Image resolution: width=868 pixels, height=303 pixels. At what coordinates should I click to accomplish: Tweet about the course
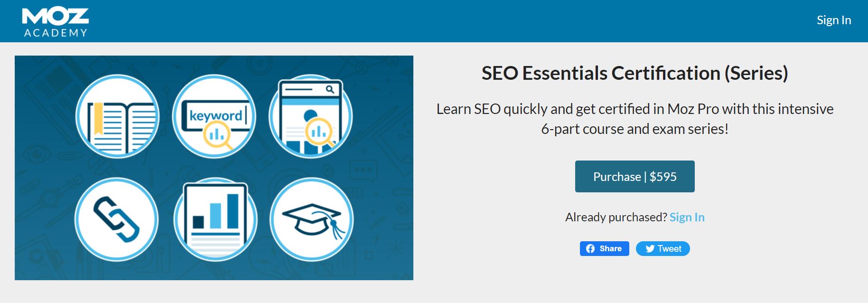point(663,248)
